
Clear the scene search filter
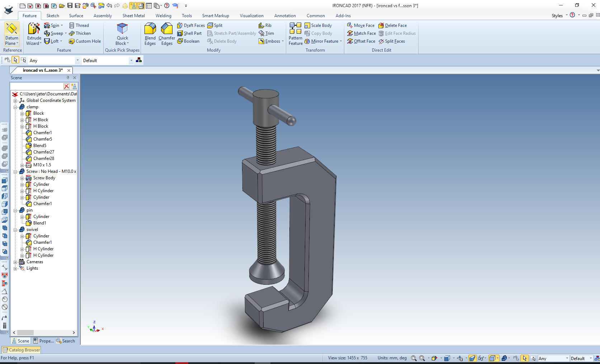pos(66,86)
